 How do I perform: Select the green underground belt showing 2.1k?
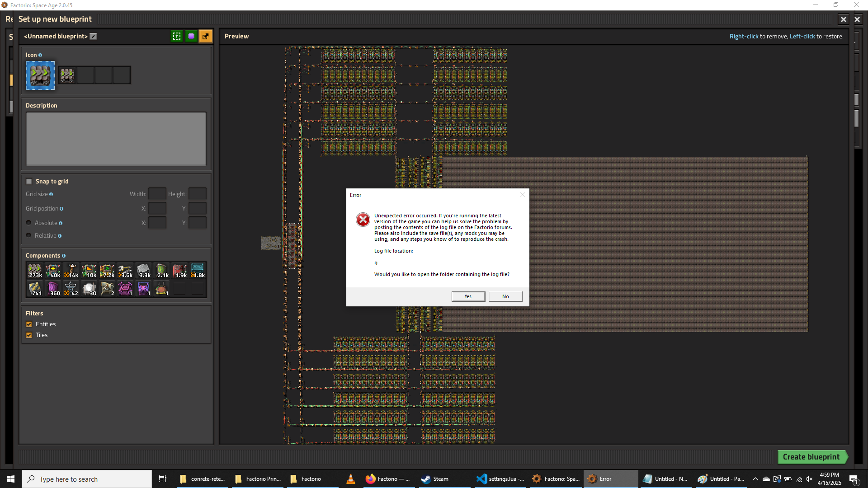[x=161, y=271]
